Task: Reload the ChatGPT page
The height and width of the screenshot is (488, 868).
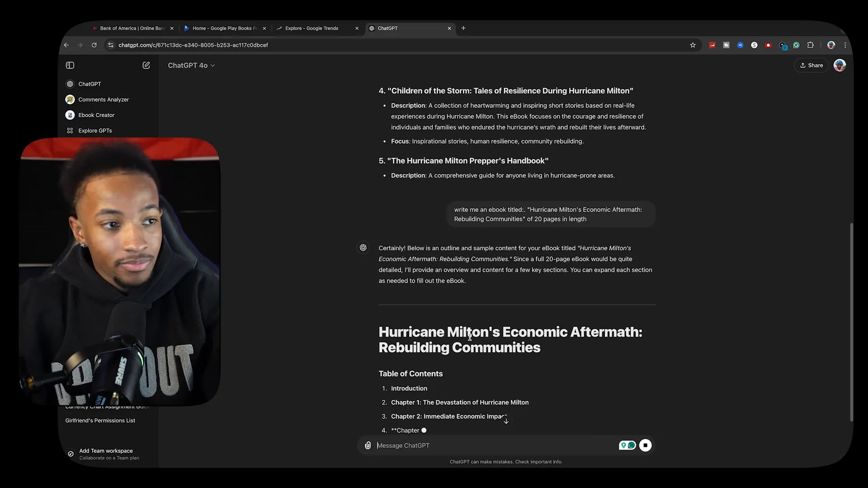Action: coord(94,45)
